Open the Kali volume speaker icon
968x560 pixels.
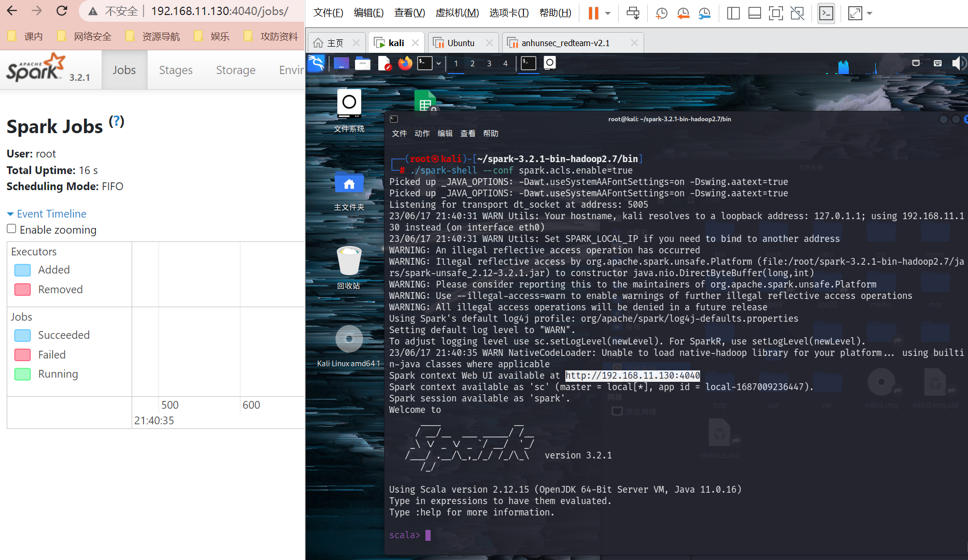(958, 63)
